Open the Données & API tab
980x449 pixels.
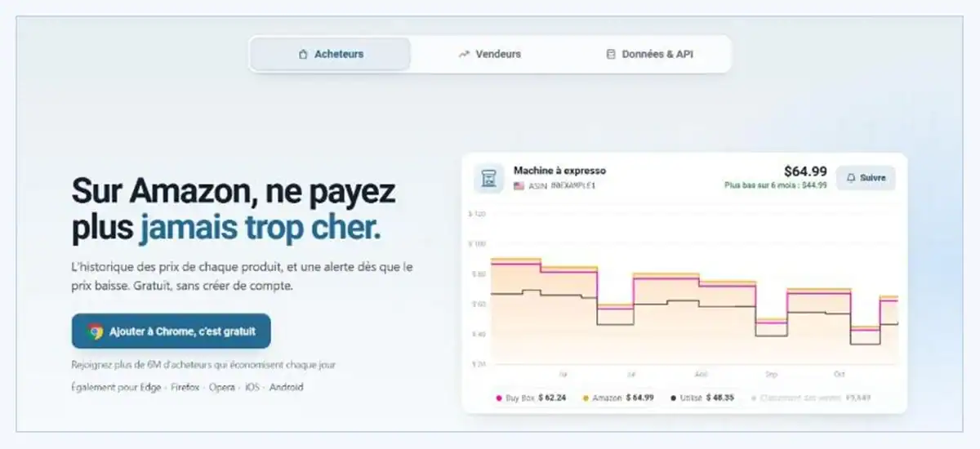click(649, 54)
